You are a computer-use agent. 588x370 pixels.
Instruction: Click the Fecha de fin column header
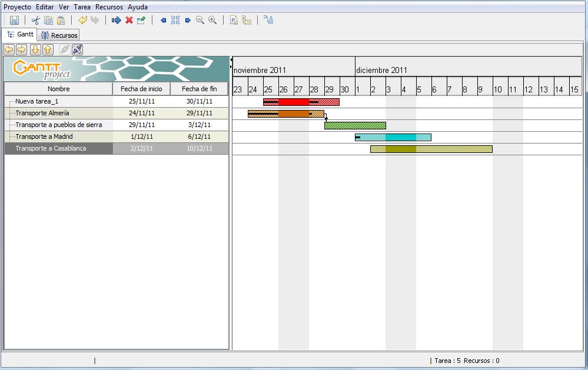tap(199, 89)
